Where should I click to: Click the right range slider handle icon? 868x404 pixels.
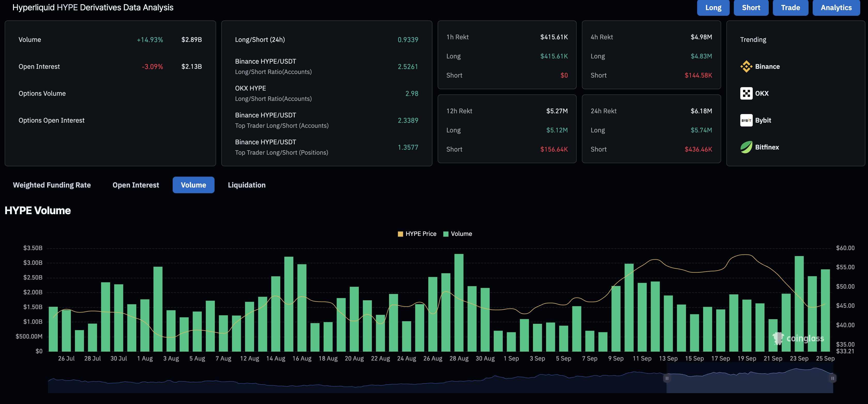pos(832,378)
